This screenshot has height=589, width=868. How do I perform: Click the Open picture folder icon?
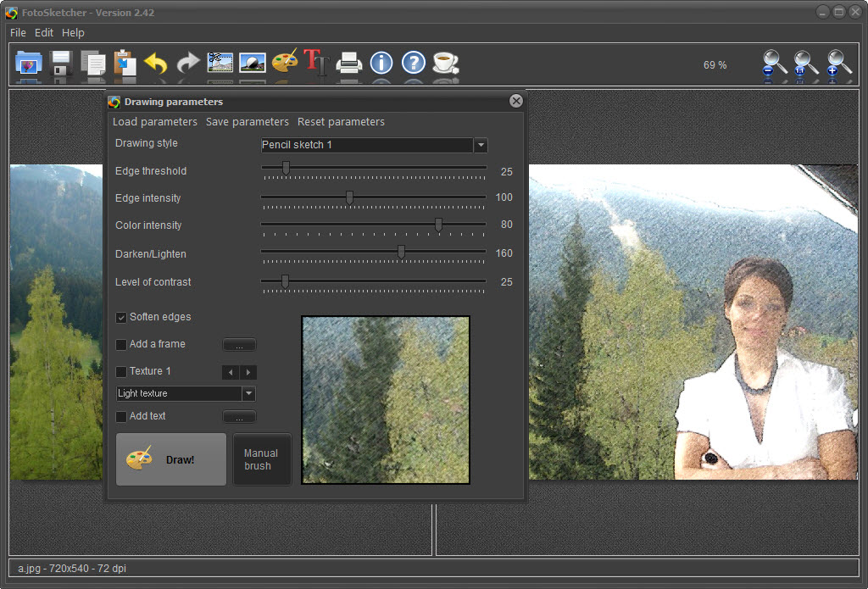coord(29,63)
